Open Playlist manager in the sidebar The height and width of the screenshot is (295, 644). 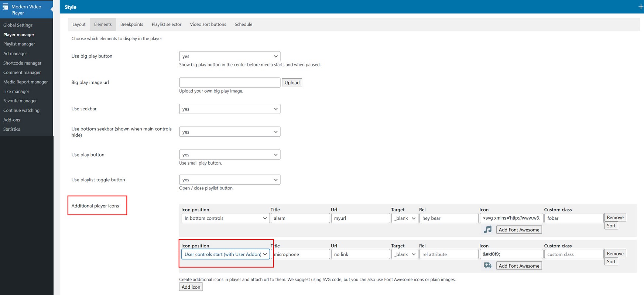[19, 44]
